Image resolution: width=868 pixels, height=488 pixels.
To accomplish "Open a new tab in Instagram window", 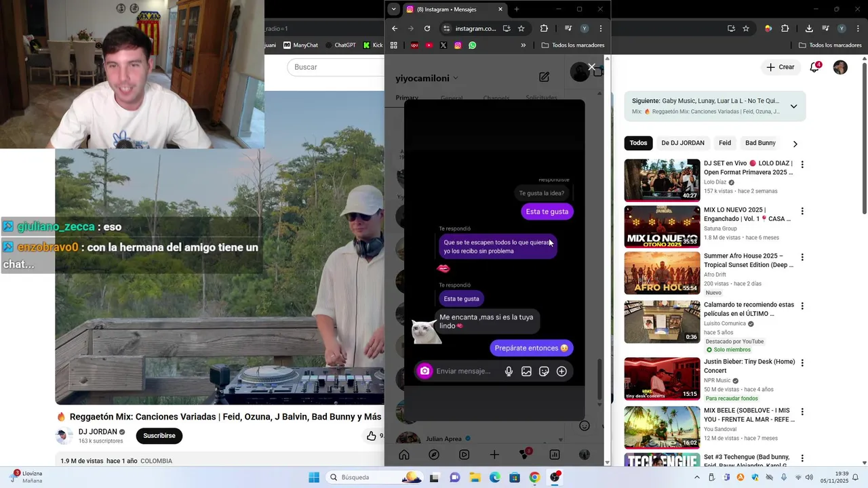I will (x=517, y=9).
